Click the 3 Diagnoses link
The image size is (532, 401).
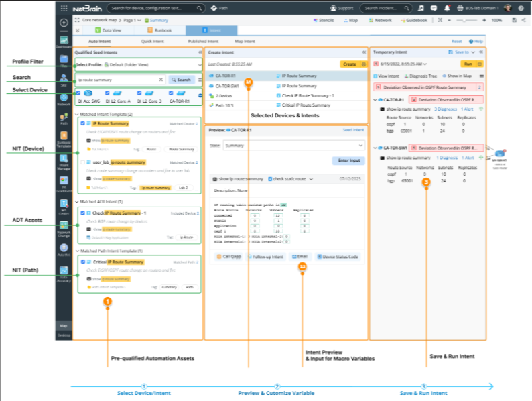446,109
